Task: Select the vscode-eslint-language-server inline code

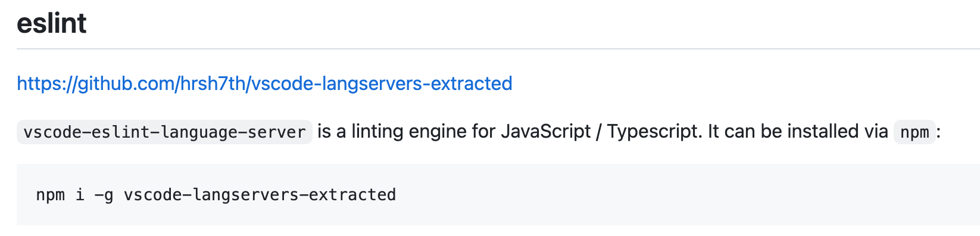Action: click(x=164, y=132)
